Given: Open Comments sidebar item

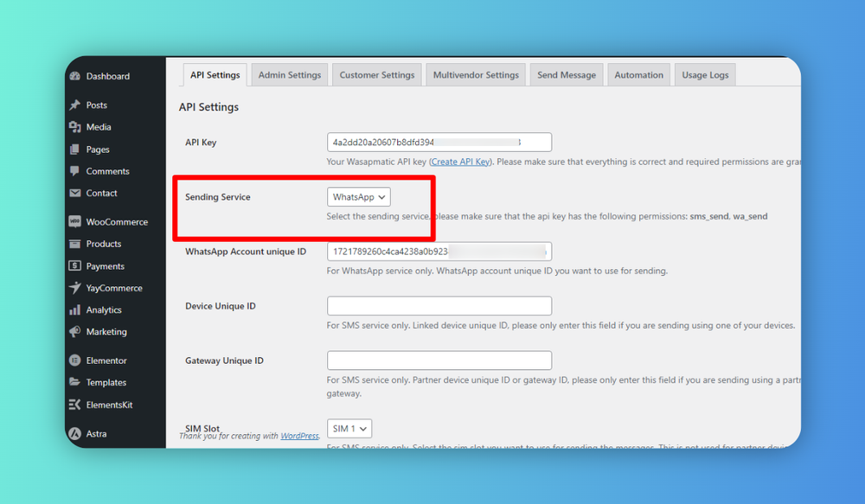Looking at the screenshot, I should pyautogui.click(x=107, y=171).
